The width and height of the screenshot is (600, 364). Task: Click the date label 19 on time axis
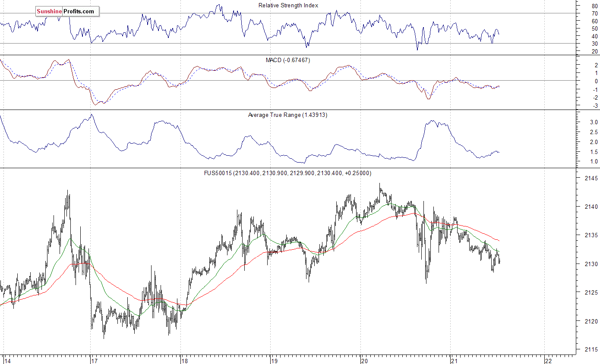click(x=274, y=360)
